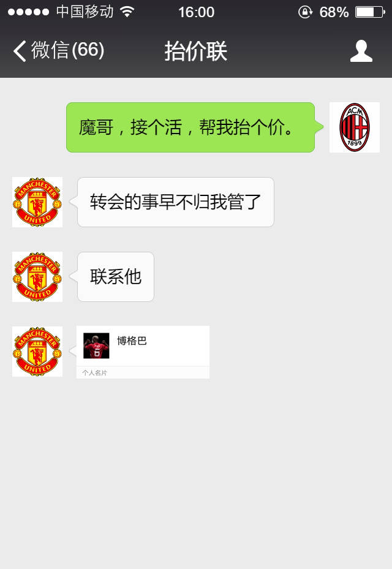Tap the 16:00 clock in status bar

coord(196,12)
